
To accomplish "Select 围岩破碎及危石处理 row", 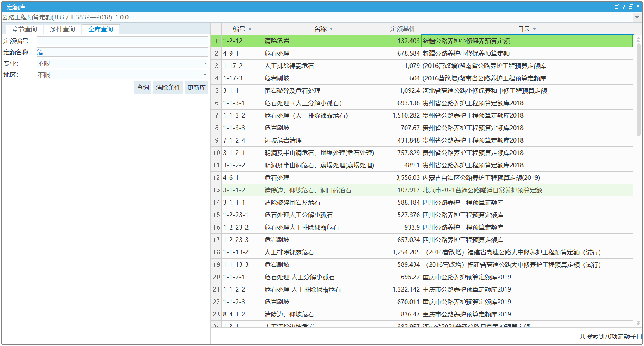I will [421, 90].
